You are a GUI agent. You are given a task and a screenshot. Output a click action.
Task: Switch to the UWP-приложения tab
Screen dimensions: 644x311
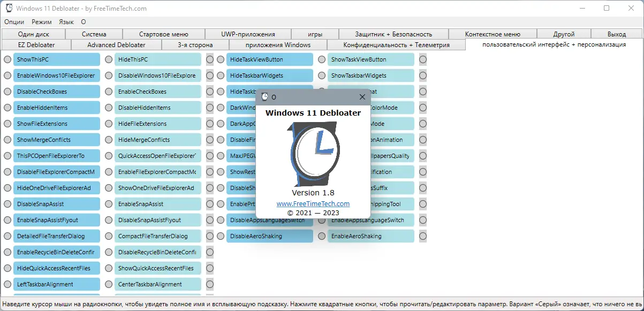[248, 34]
